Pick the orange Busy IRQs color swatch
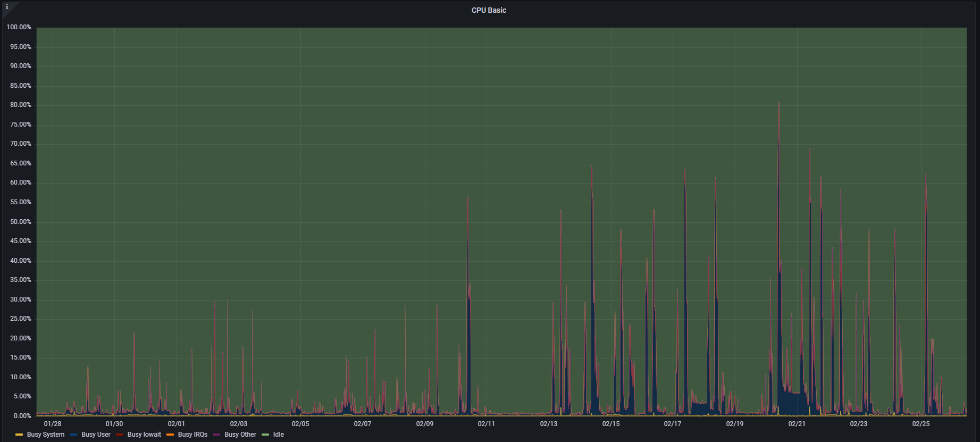The image size is (980, 442). tap(170, 435)
